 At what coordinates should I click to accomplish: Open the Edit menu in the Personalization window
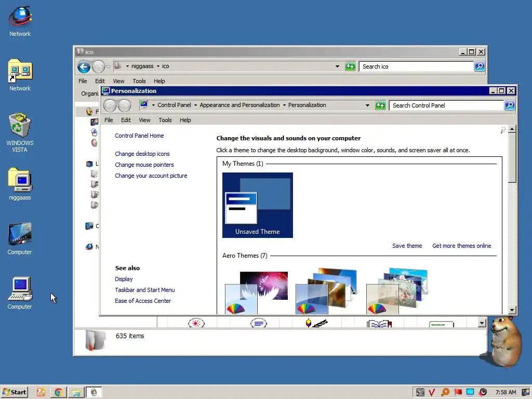[126, 120]
